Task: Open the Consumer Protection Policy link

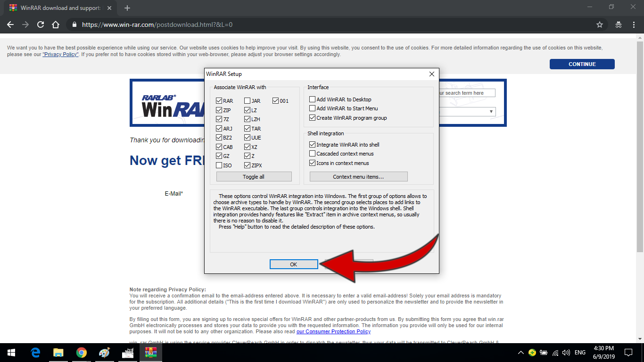Action: click(333, 331)
